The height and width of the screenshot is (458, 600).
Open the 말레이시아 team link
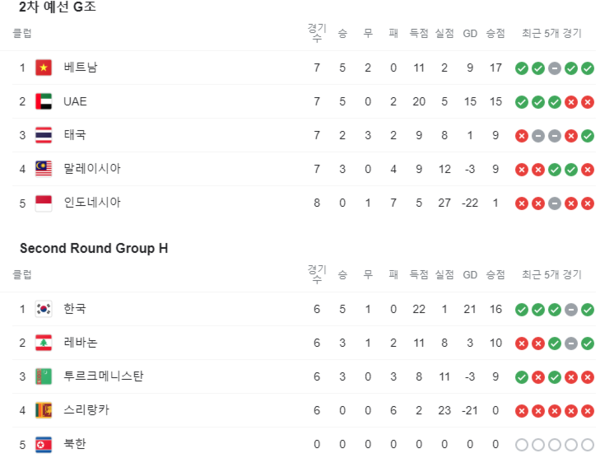pyautogui.click(x=92, y=168)
